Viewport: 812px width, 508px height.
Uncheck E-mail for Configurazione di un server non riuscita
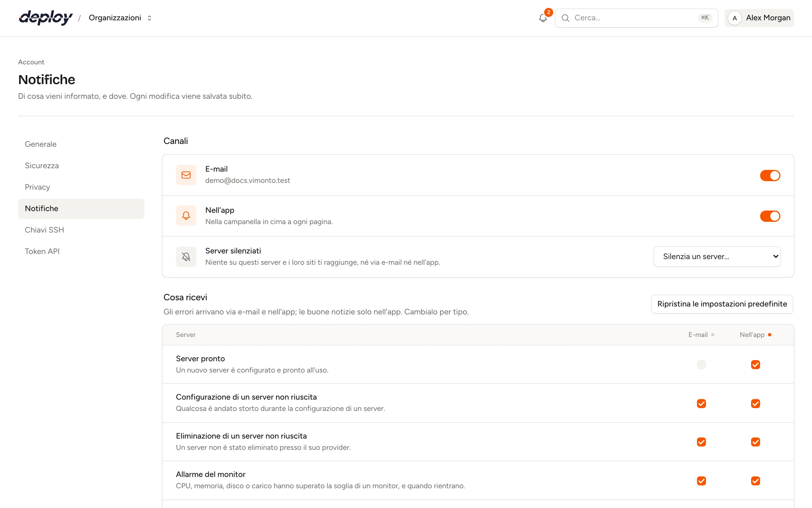pyautogui.click(x=701, y=403)
